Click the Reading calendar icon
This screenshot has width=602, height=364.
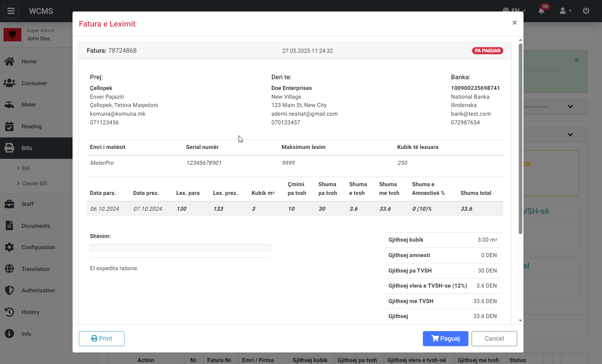[10, 126]
